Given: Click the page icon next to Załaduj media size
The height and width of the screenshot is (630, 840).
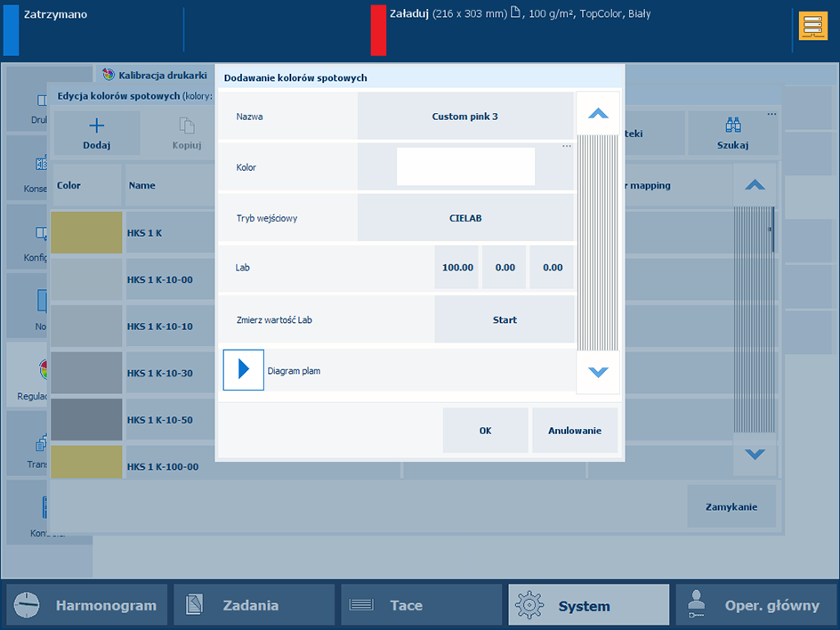Looking at the screenshot, I should [x=515, y=12].
